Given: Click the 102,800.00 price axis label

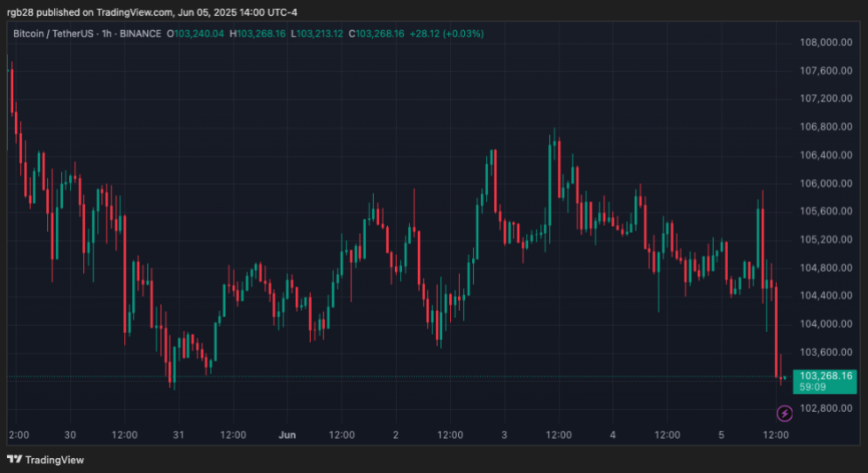Looking at the screenshot, I should (825, 408).
